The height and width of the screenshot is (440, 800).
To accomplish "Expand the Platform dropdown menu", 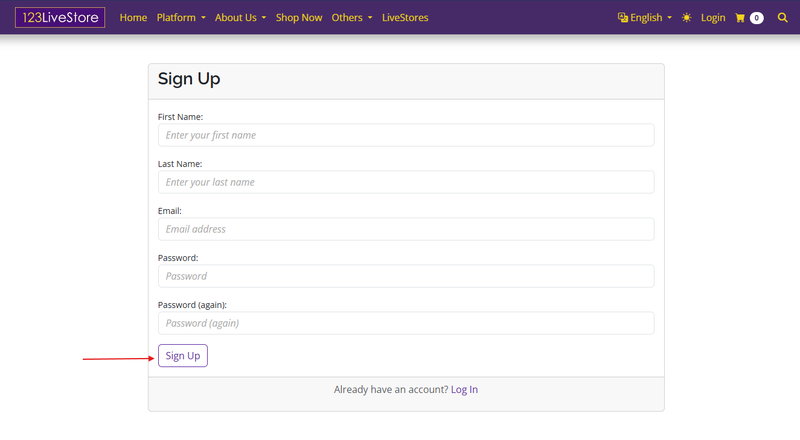I will 181,18.
